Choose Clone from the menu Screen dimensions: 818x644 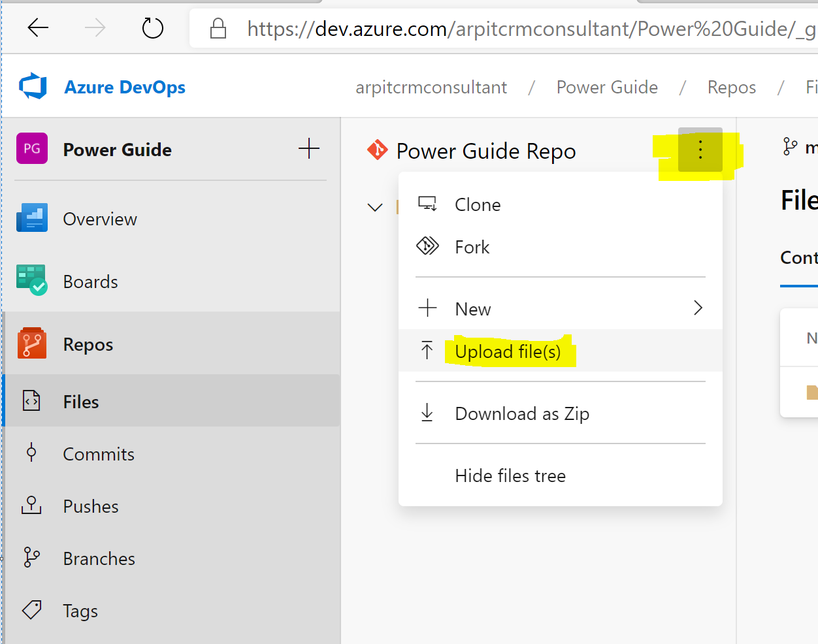pyautogui.click(x=560, y=204)
